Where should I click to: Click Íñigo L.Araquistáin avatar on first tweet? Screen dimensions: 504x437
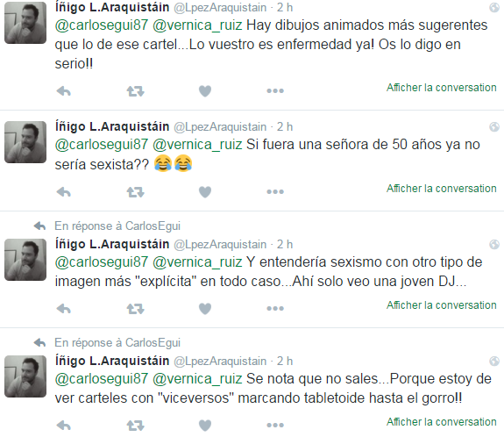click(x=25, y=23)
